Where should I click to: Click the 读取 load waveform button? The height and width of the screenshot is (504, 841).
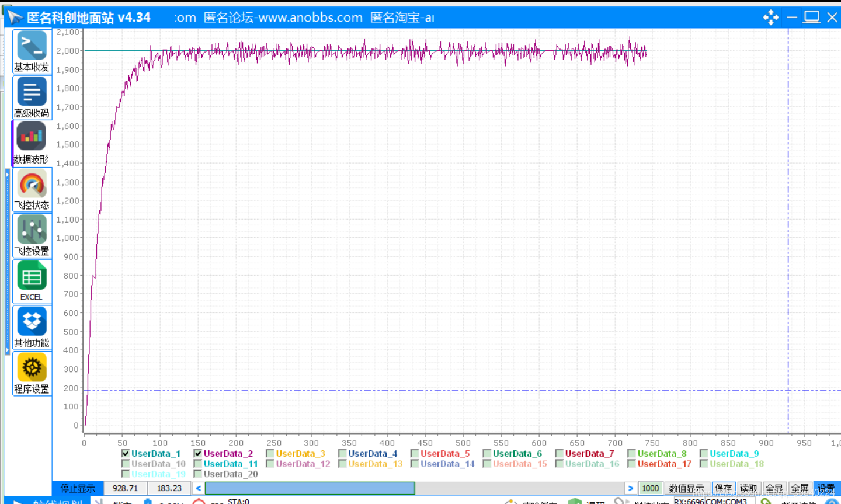pyautogui.click(x=749, y=488)
